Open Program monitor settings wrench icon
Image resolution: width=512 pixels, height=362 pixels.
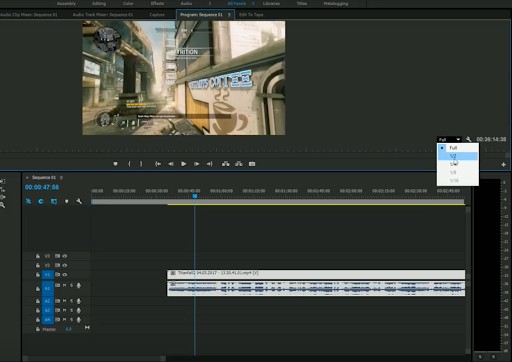[x=468, y=139]
